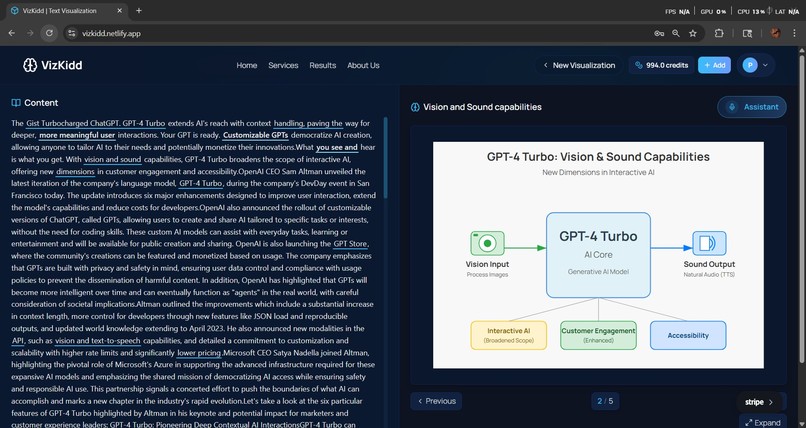Click the VizKidd brand name text
Image resolution: width=806 pixels, height=428 pixels.
tap(62, 65)
